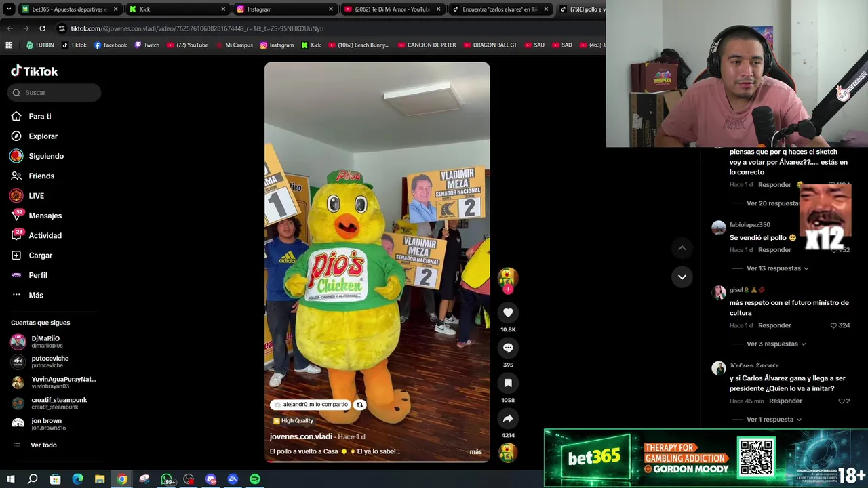
Task: Open DRAGON BALL GT bookmark
Action: [490, 45]
